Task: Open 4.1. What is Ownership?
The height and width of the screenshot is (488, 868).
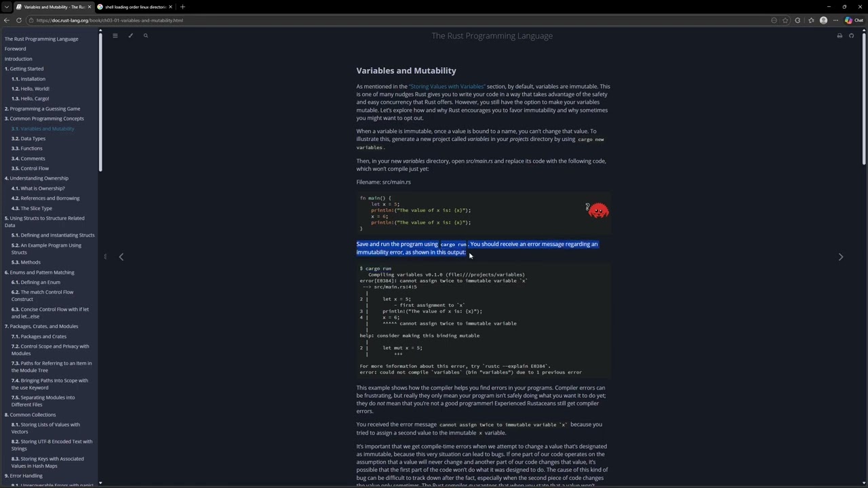Action: click(38, 188)
